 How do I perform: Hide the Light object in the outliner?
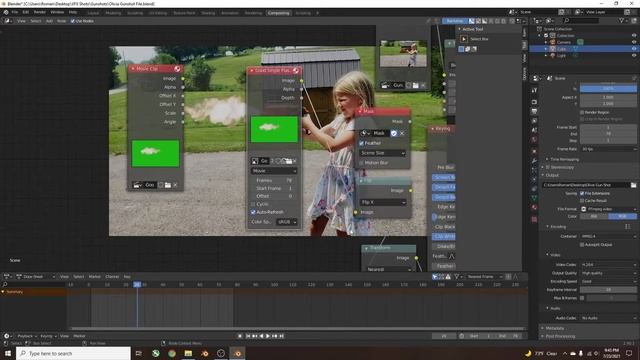(x=634, y=55)
